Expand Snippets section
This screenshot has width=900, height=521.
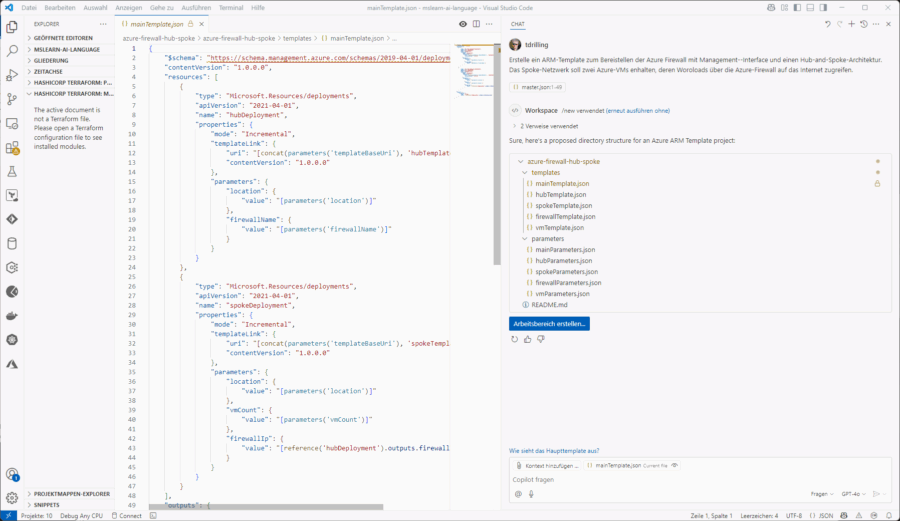point(70,505)
